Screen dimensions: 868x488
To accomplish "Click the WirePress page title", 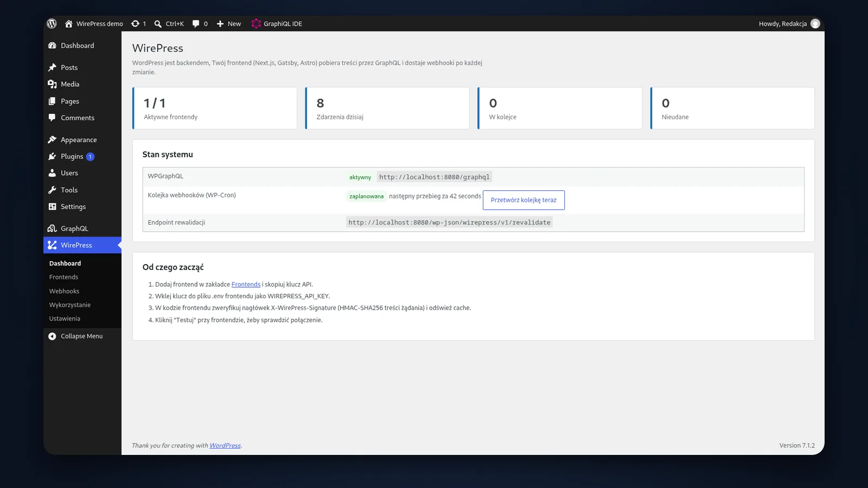I will tap(158, 48).
